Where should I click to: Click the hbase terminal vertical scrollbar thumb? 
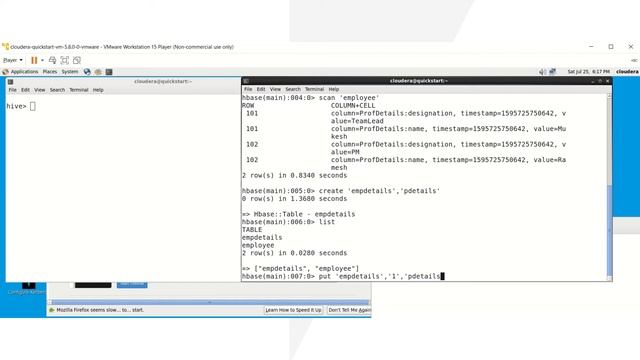(x=609, y=230)
